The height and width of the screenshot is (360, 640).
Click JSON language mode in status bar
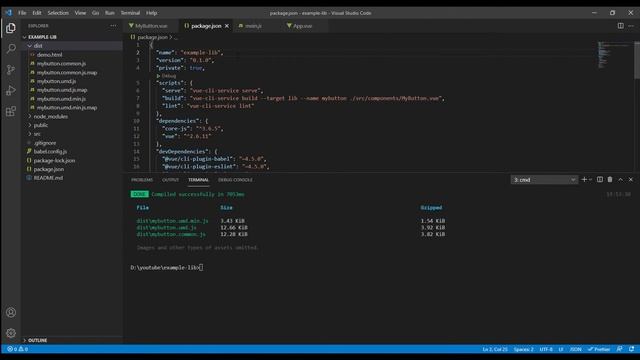click(x=576, y=349)
